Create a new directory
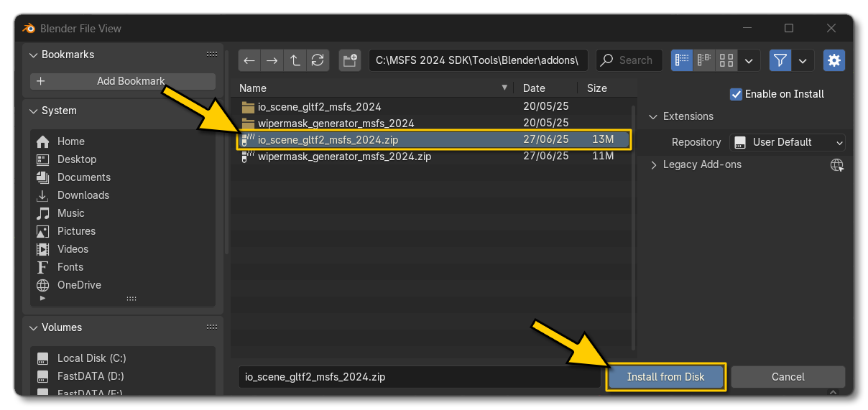 [x=351, y=60]
